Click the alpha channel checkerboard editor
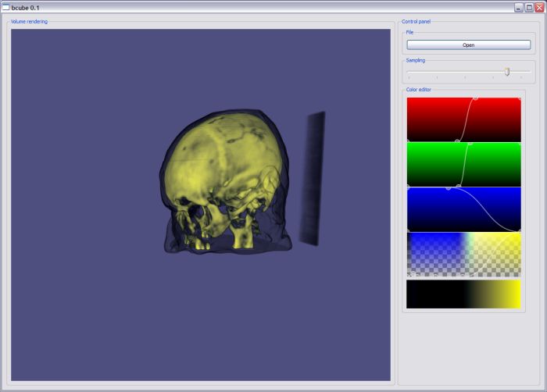This screenshot has width=547, height=392. pyautogui.click(x=463, y=254)
